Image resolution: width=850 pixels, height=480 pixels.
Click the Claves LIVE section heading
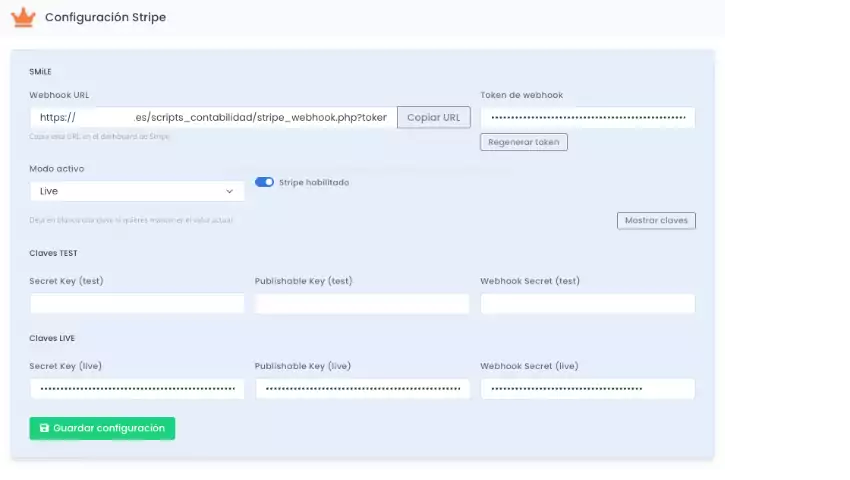click(x=52, y=338)
